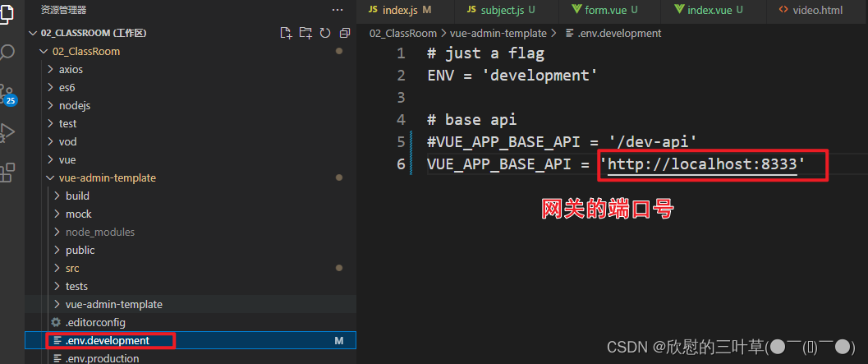Open the Search activity bar icon
Image resolution: width=868 pixels, height=364 pixels.
coord(7,53)
